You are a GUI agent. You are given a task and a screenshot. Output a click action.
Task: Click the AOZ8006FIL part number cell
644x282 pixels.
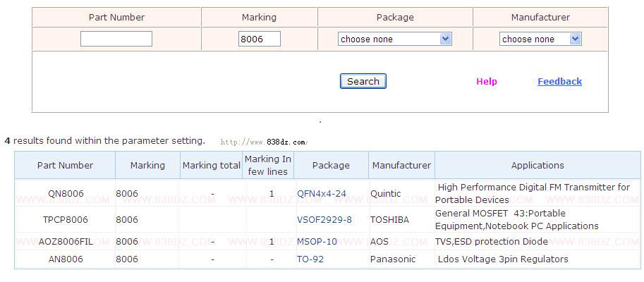65,242
